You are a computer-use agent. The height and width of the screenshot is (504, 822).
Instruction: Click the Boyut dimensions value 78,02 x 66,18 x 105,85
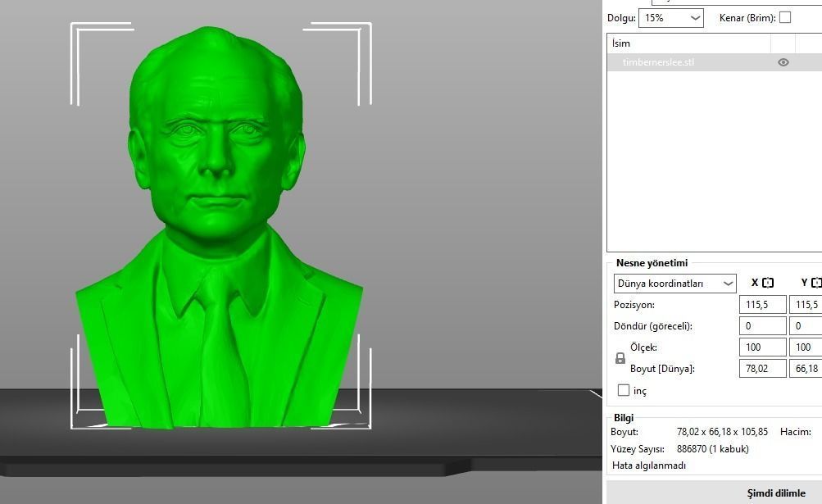722,432
